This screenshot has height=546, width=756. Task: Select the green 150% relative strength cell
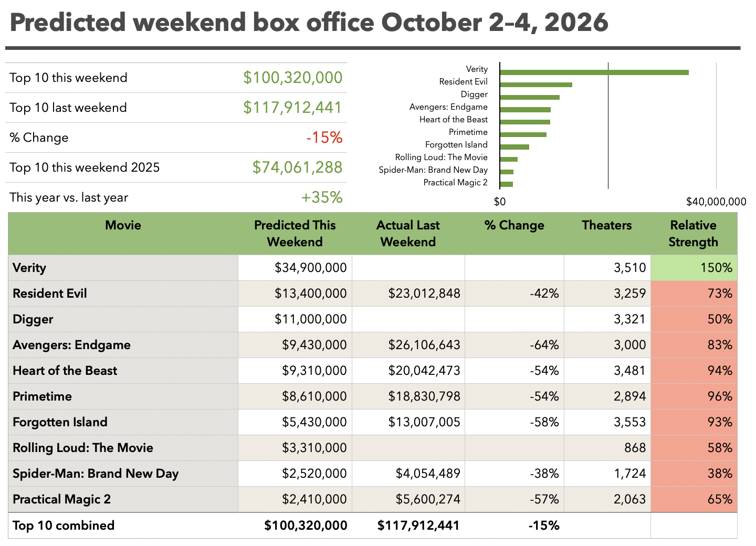pos(694,268)
